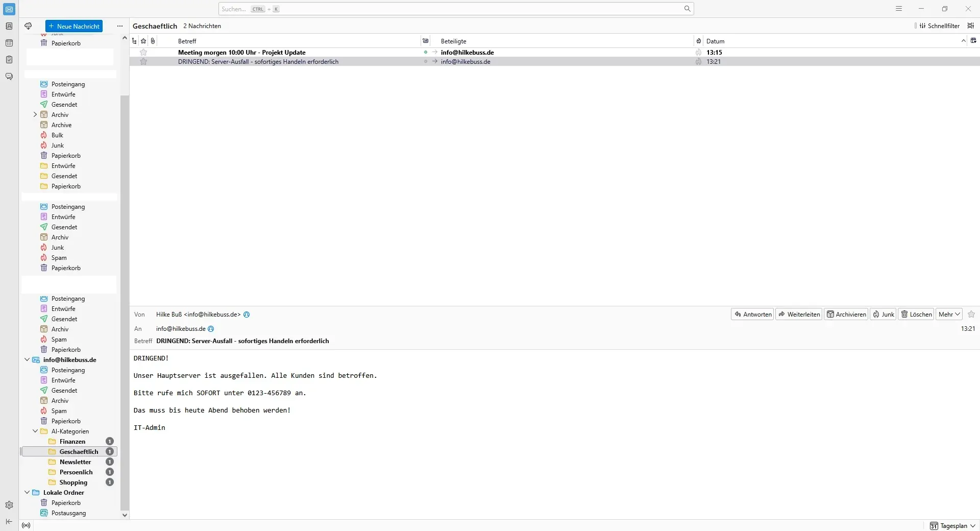Click the Datum sort direction arrow

click(x=963, y=41)
